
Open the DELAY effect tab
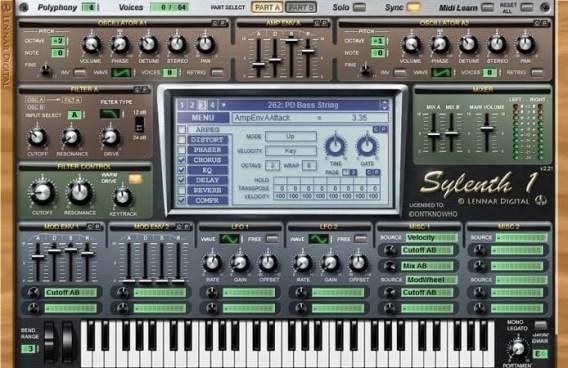coord(208,180)
